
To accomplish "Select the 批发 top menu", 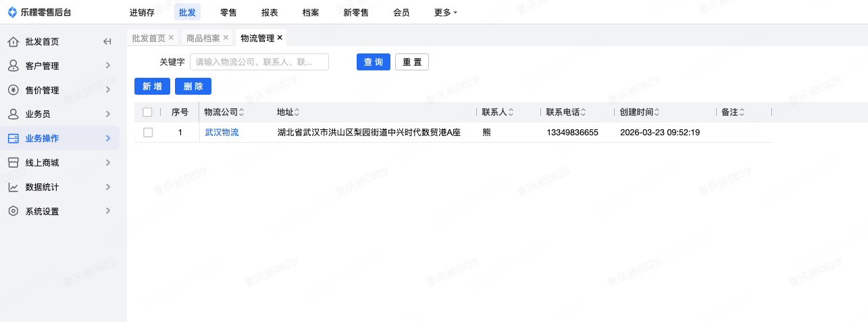I will tap(187, 12).
